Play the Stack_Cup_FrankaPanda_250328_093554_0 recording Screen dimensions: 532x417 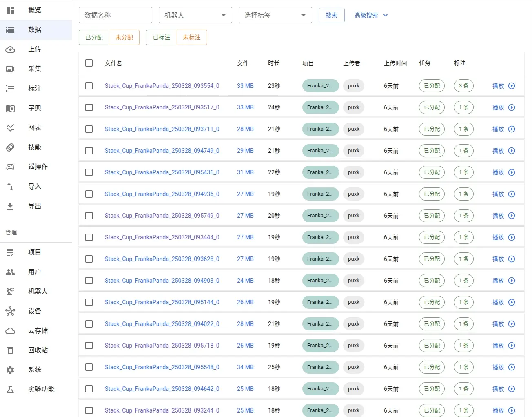coord(503,86)
